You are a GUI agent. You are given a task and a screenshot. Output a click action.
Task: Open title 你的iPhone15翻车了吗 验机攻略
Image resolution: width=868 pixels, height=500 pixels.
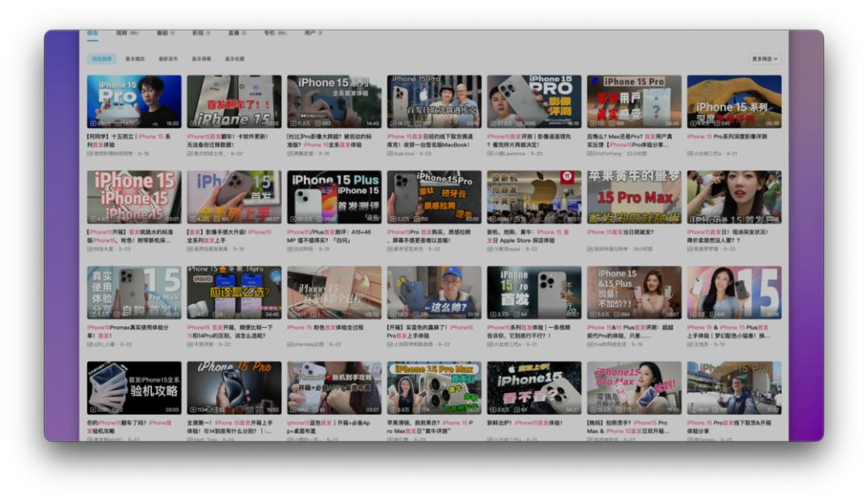pyautogui.click(x=129, y=426)
